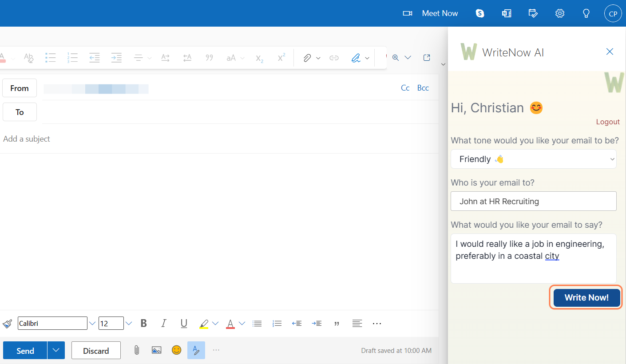Attach file paperclip icon beside Discard
This screenshot has height=364, width=626.
pos(137,350)
